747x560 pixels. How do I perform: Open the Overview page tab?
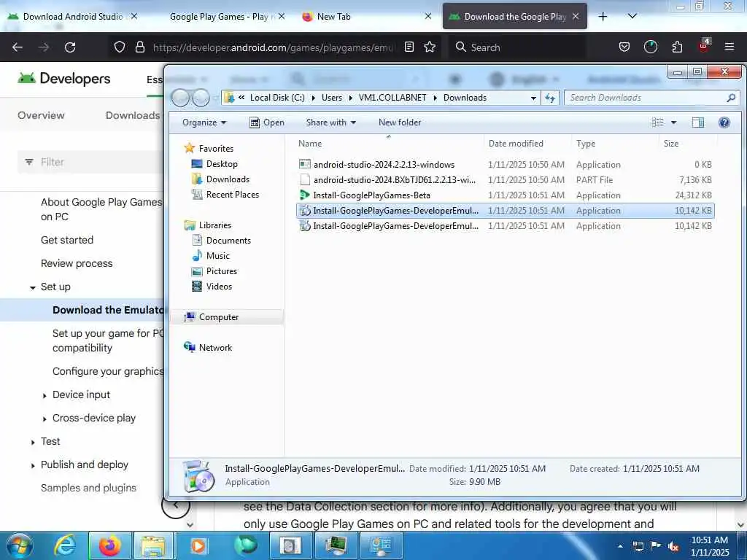(41, 115)
